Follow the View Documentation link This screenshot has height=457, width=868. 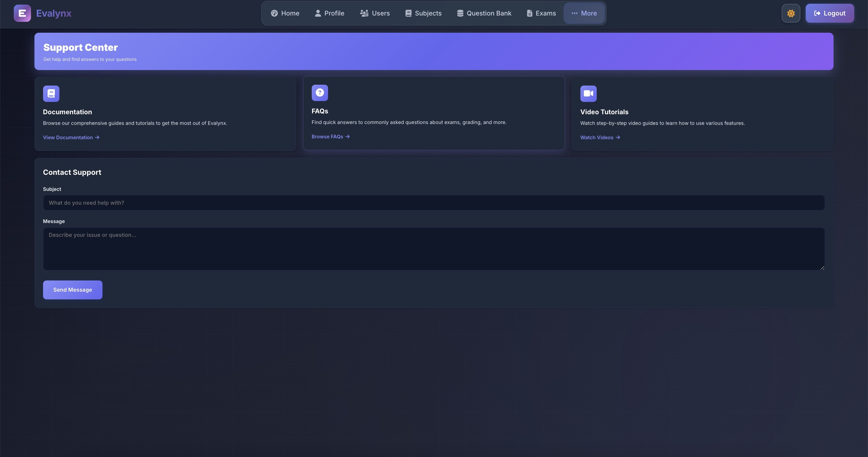click(x=71, y=138)
